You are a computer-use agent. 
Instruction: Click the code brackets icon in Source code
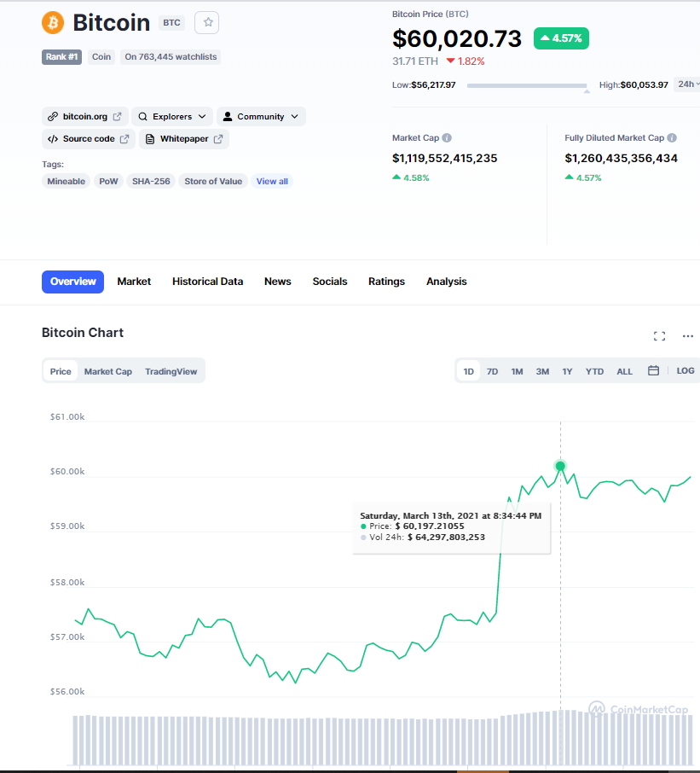[x=53, y=139]
